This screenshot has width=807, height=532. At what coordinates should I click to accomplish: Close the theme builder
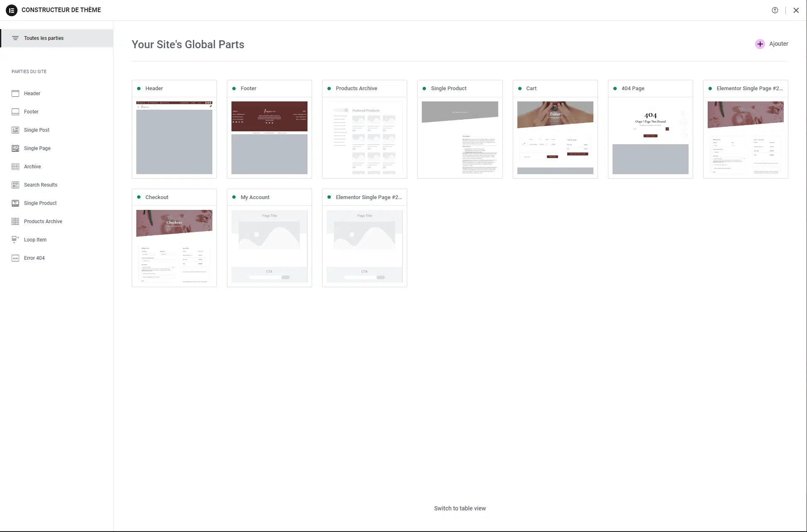click(x=796, y=10)
